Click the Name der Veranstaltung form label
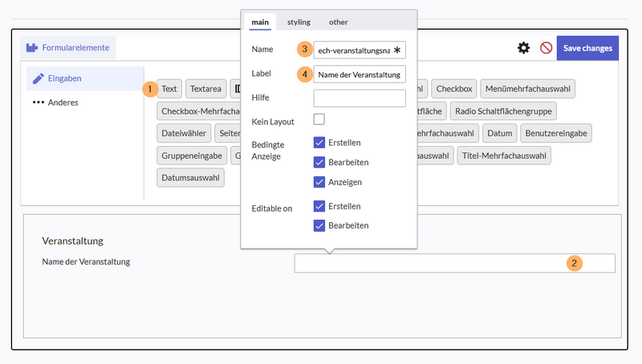The image size is (642, 364). coord(86,261)
